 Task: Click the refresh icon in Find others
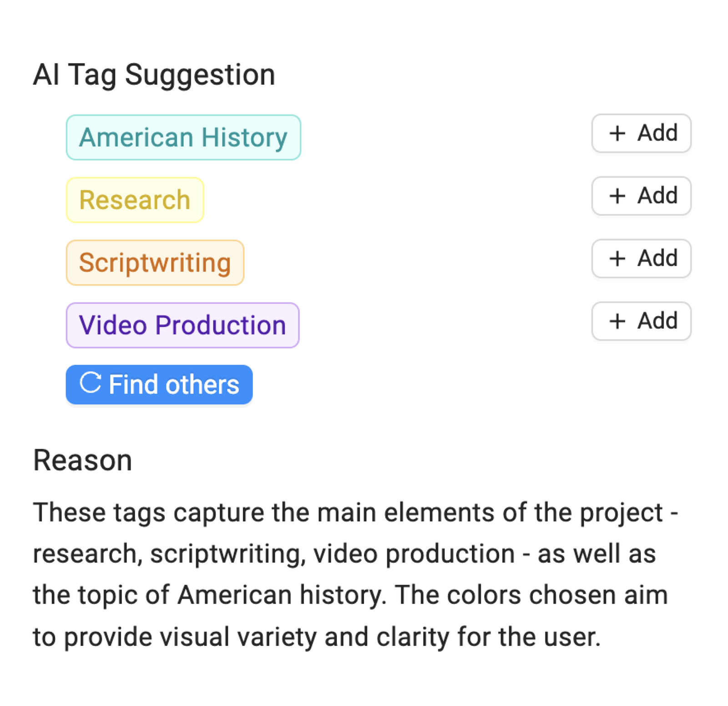(90, 382)
